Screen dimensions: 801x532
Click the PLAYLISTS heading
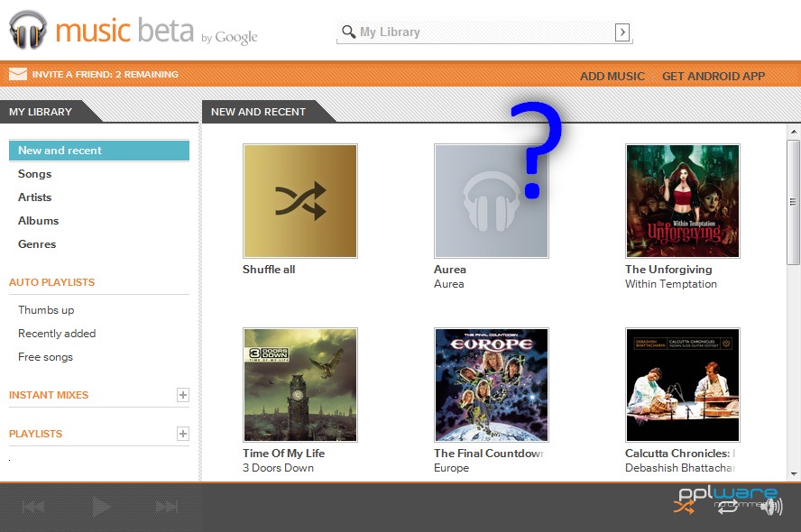coord(35,434)
